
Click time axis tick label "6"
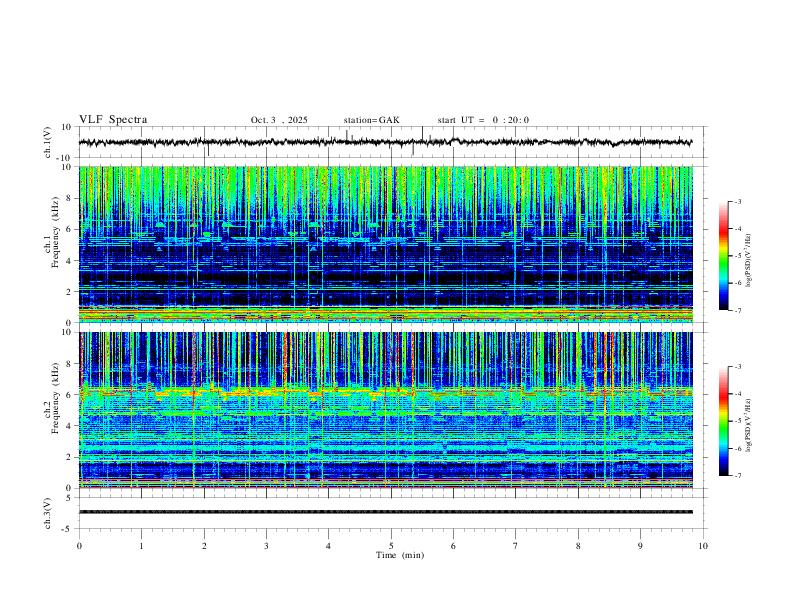(453, 546)
